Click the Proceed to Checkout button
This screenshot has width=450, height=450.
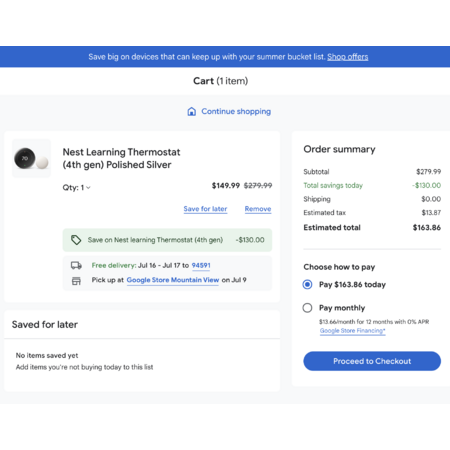tap(372, 361)
